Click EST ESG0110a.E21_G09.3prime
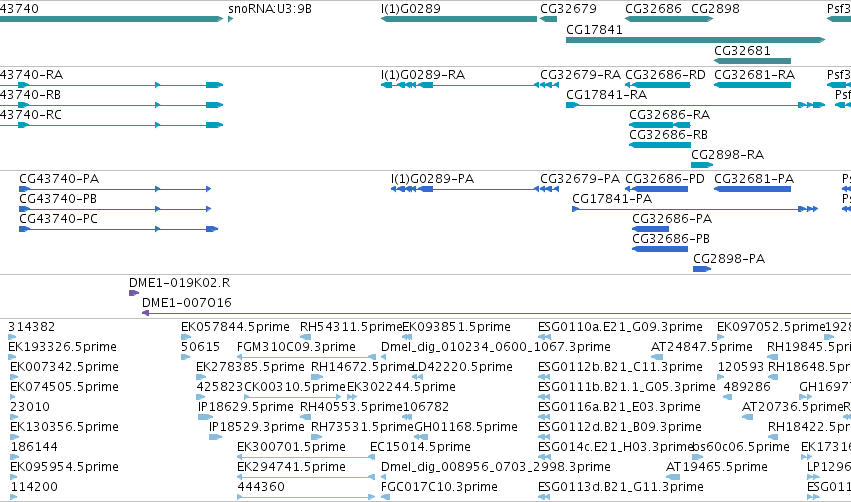Image resolution: width=851 pixels, height=502 pixels. point(544,337)
